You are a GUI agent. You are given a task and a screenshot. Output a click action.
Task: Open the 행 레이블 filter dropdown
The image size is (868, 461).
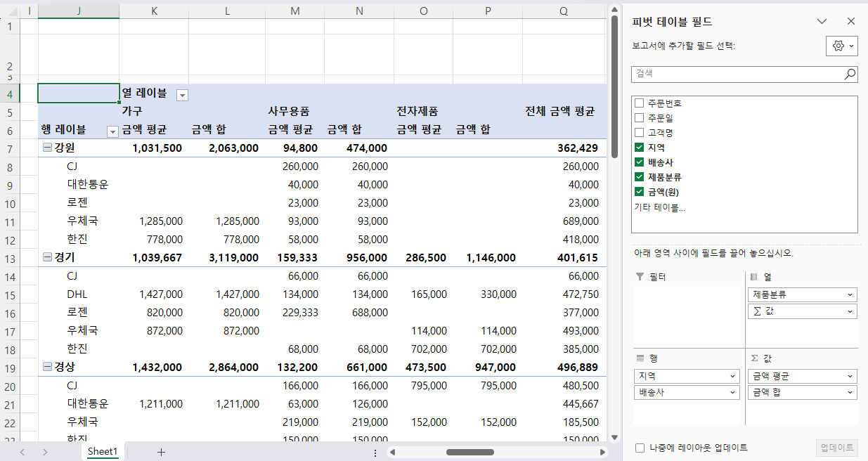(x=112, y=131)
